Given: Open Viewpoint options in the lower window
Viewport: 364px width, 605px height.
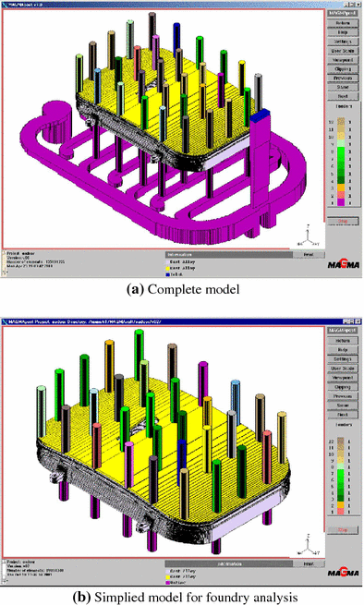Looking at the screenshot, I should click(343, 378).
